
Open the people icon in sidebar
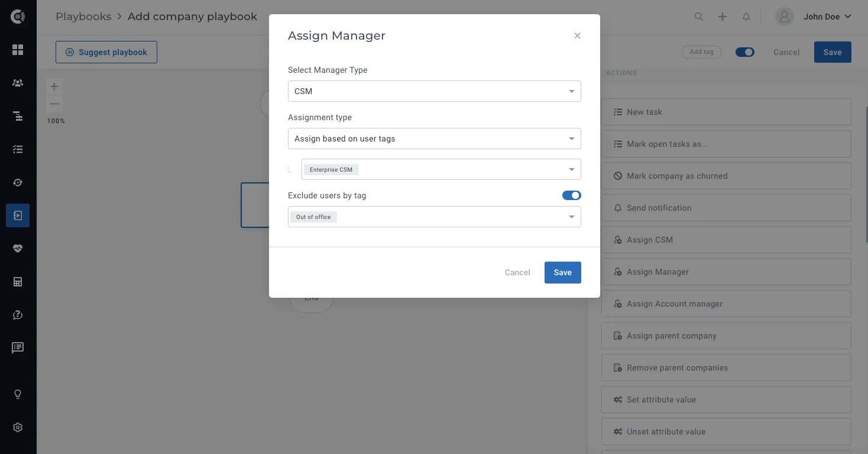coord(18,83)
